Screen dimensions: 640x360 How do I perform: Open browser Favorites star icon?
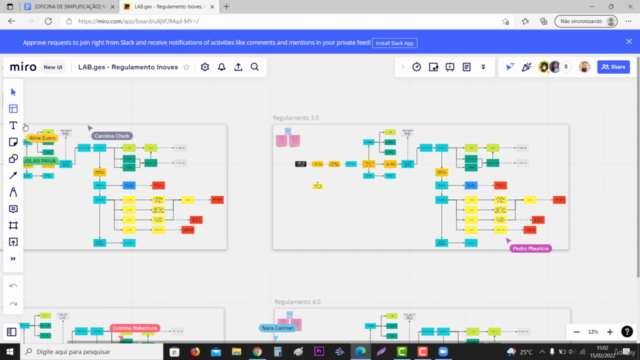click(525, 21)
